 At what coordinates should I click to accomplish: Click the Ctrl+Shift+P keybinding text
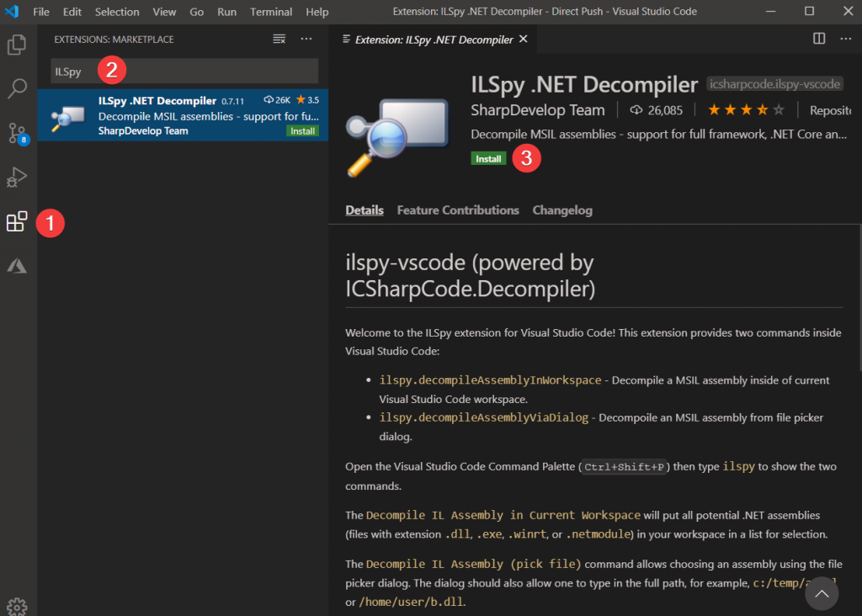(624, 467)
